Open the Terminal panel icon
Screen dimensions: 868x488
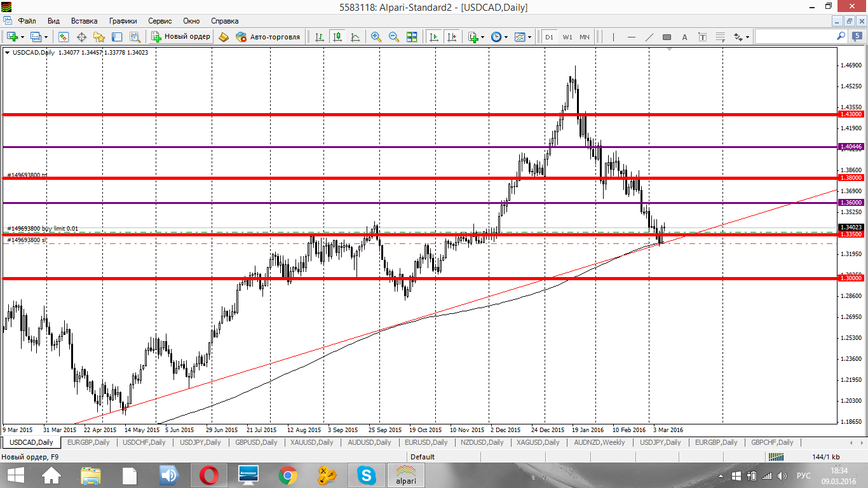click(x=117, y=37)
